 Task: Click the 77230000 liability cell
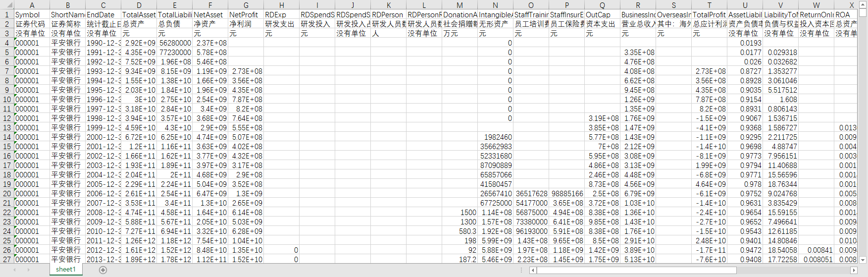[175, 53]
